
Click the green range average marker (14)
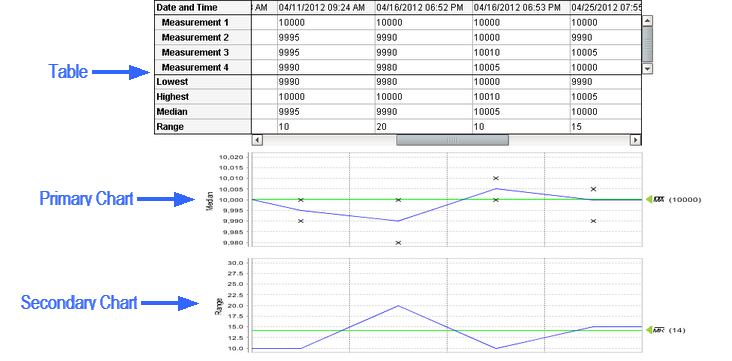tap(649, 330)
